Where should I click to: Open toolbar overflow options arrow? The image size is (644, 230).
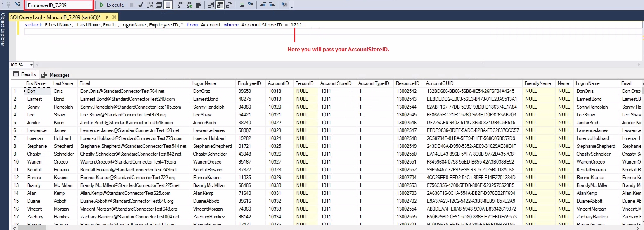pos(292,7)
